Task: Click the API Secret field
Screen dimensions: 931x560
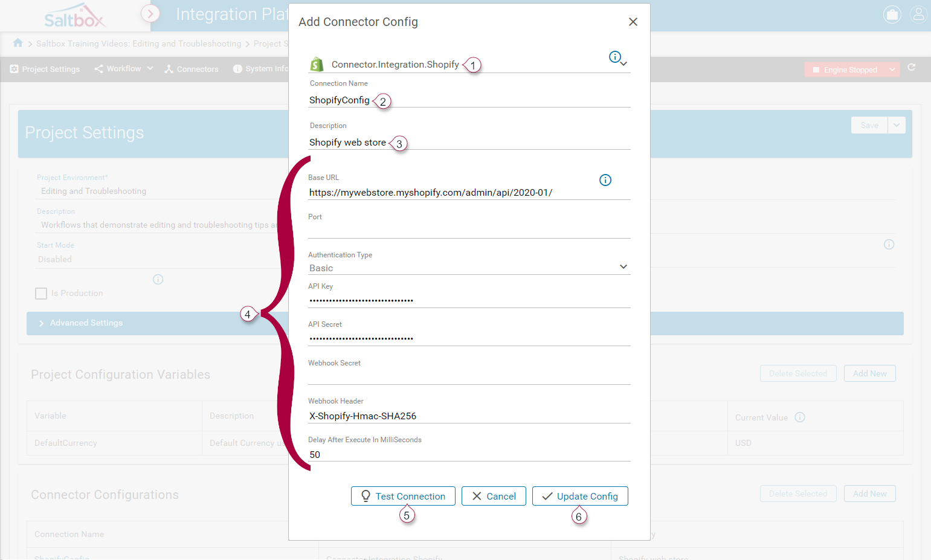Action: (x=469, y=338)
